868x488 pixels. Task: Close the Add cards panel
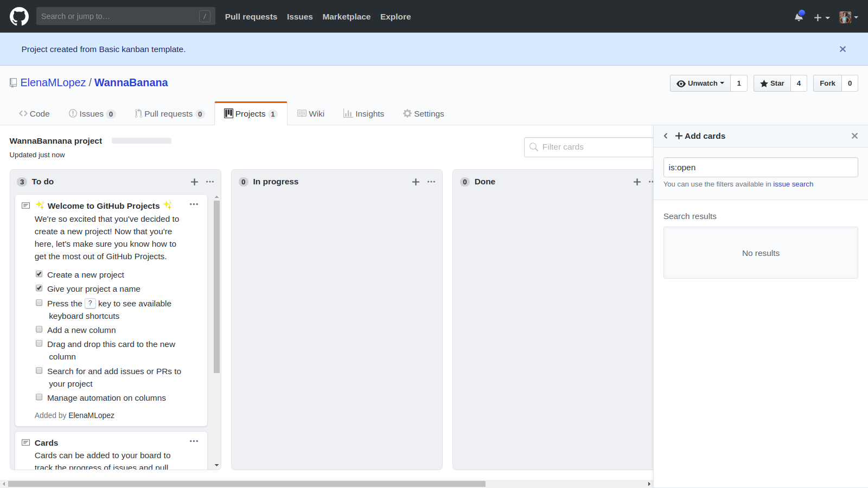coord(854,136)
